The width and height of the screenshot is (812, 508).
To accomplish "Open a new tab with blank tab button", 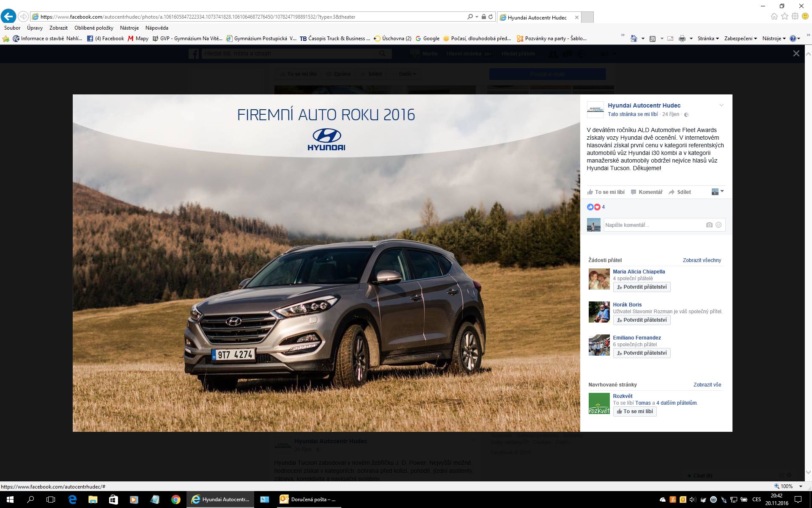I will click(587, 17).
